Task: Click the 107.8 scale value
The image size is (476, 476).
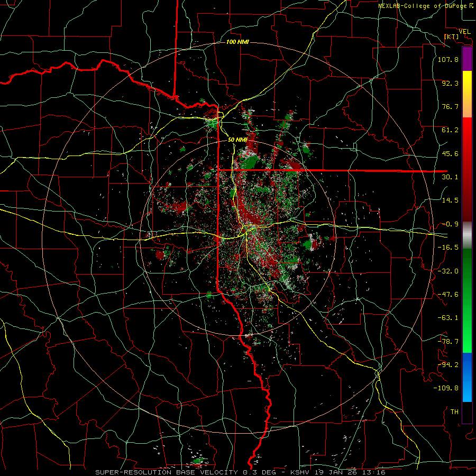Action: tap(448, 59)
